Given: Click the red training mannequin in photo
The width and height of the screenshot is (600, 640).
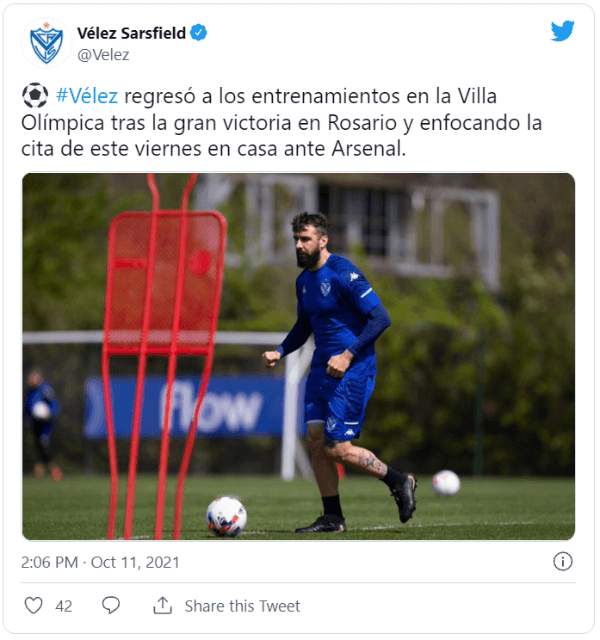Looking at the screenshot, I should pyautogui.click(x=163, y=355).
